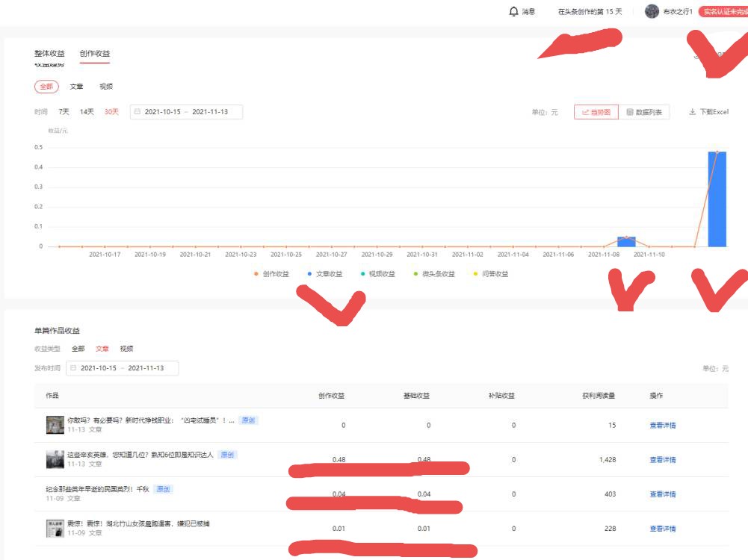Click 查看详情 for 凶宅试睡员 article
This screenshot has height=560, width=748.
point(663,425)
